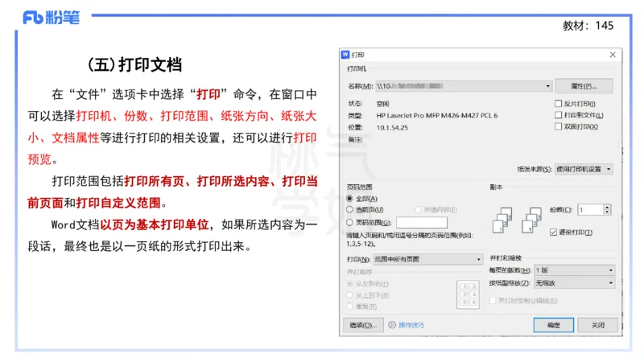This screenshot has height=362, width=644.
Task: Click the 关闭 button
Action: click(597, 325)
